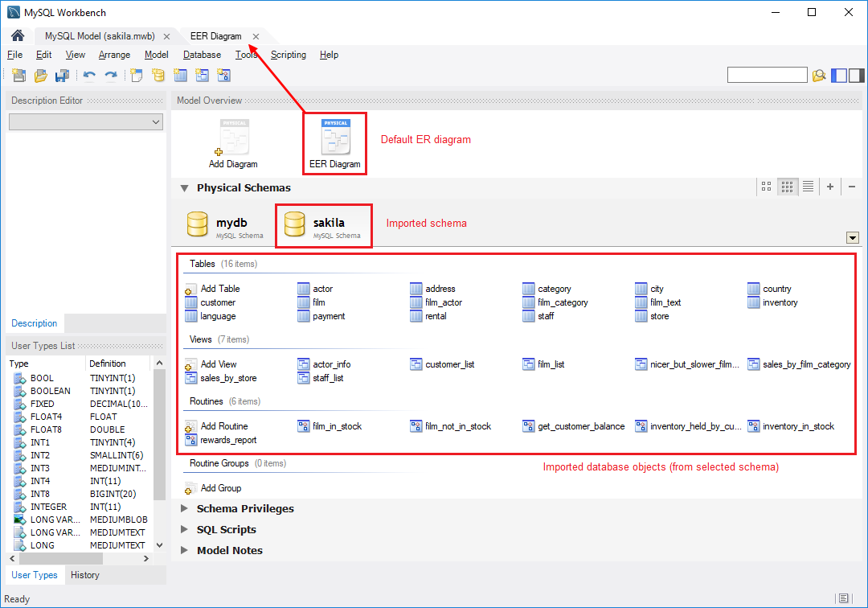The image size is (868, 608).
Task: Toggle the right sidebar panel visibility
Action: [x=856, y=76]
